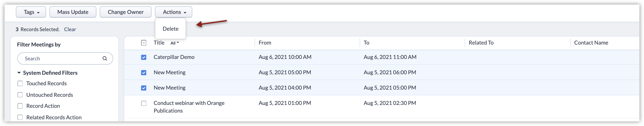644x126 pixels.
Task: Click the search magnifier icon
Action: click(x=105, y=58)
